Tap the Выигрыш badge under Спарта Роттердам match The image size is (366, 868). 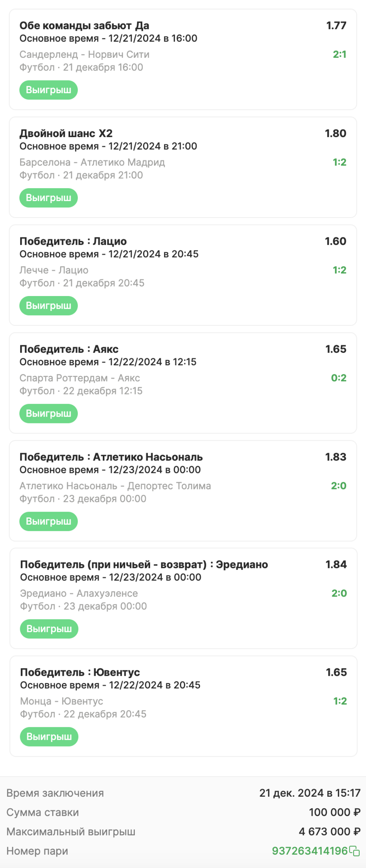(x=48, y=414)
